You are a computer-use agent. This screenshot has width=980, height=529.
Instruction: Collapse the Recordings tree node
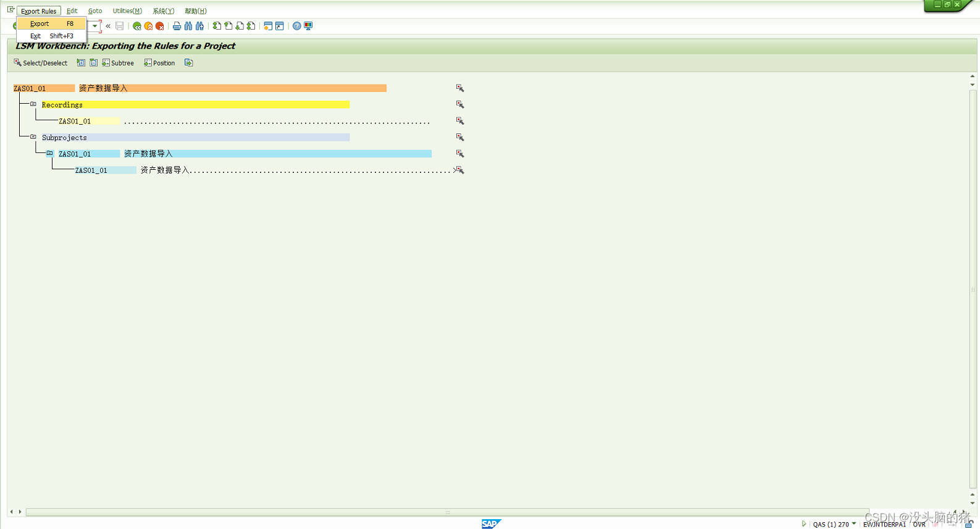[33, 104]
